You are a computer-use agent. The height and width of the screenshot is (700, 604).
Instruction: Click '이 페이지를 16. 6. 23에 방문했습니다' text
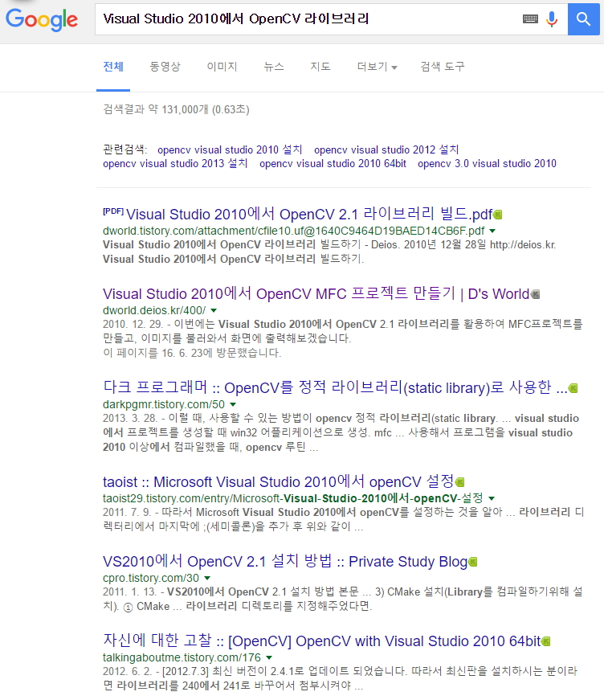(192, 353)
